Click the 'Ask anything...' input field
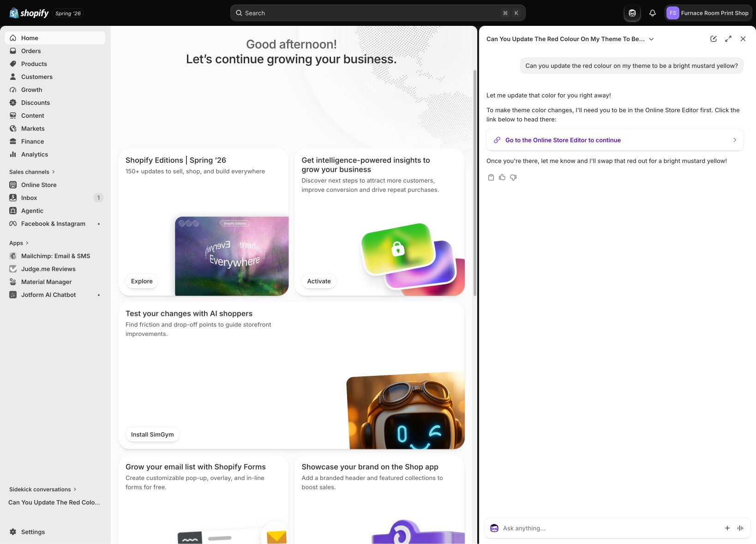 [609, 528]
